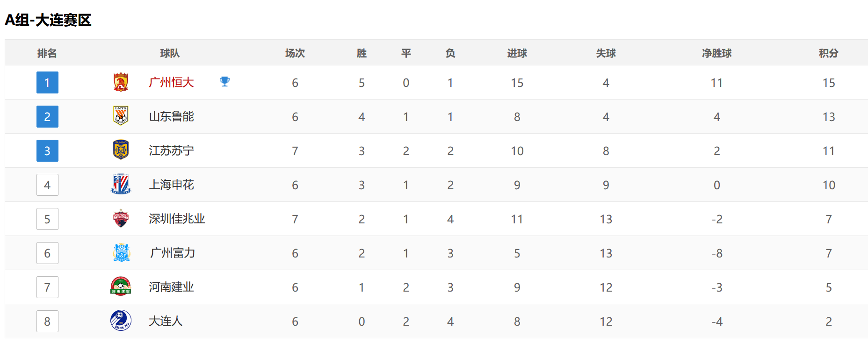This screenshot has width=868, height=343.
Task: Click the Dalian Pro team crest
Action: [121, 321]
